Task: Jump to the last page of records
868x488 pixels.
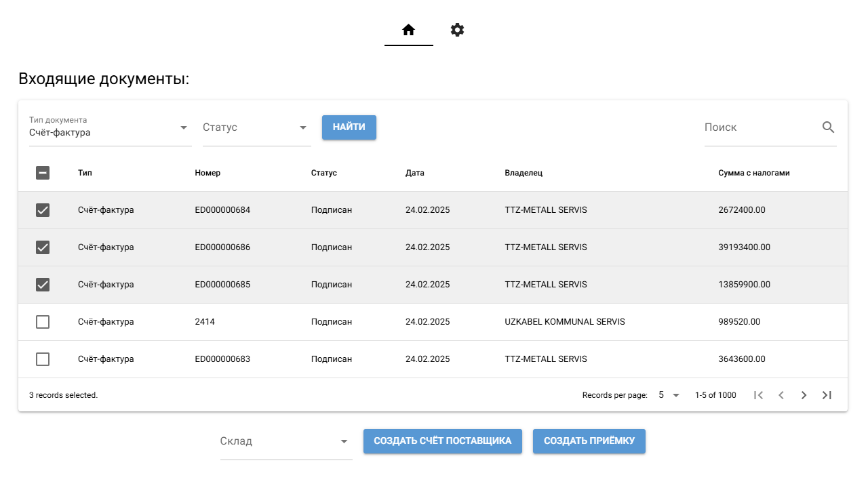Action: click(x=827, y=395)
